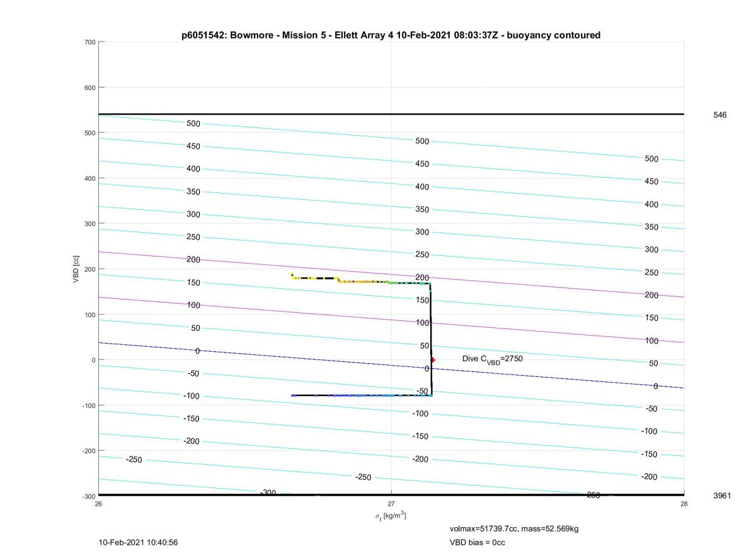
Task: Click the vertical black trajectory line
Action: (431, 339)
